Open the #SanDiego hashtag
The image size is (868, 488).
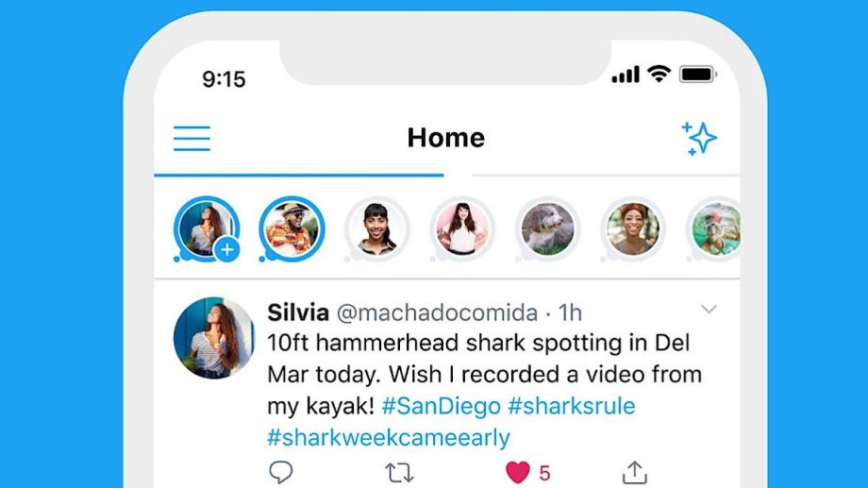tap(442, 406)
